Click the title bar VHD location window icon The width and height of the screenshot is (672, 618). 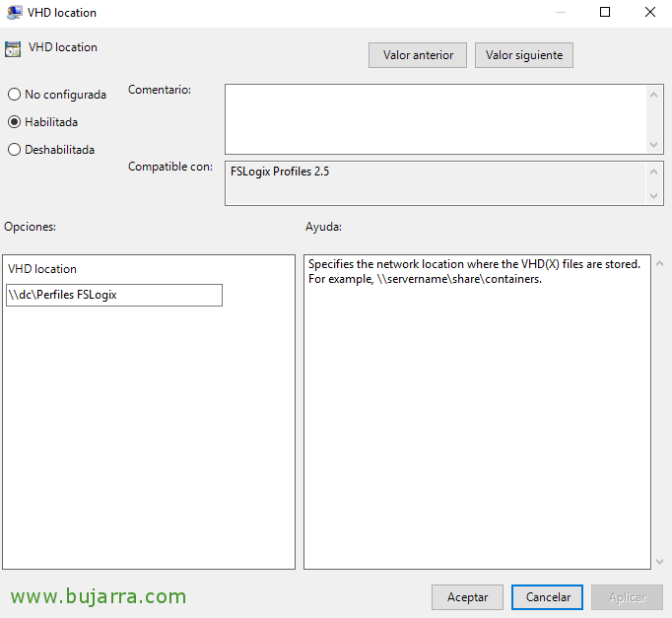[14, 13]
